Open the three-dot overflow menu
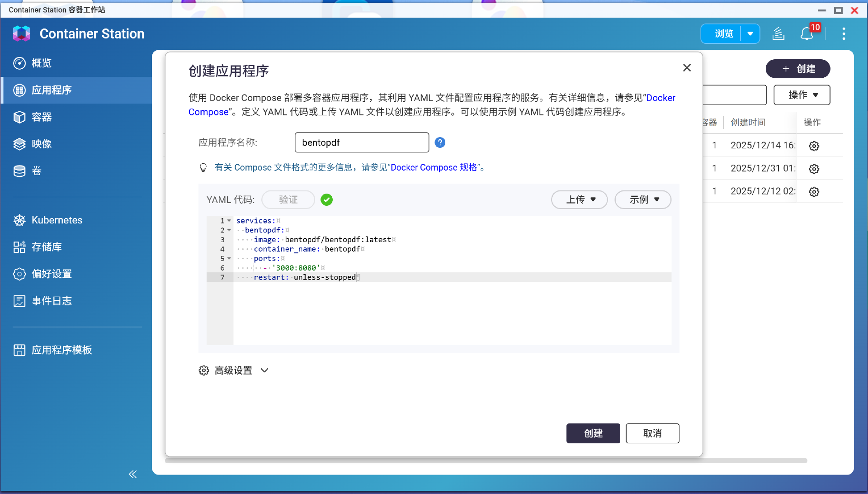Viewport: 868px width, 494px height. pos(844,33)
